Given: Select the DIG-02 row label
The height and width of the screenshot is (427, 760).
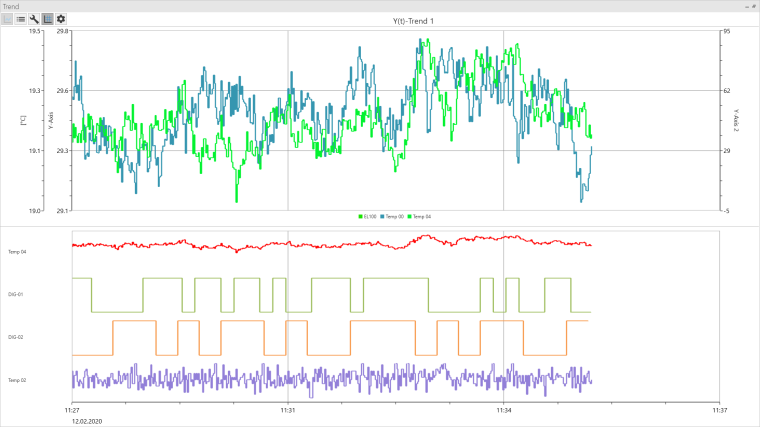Looking at the screenshot, I should tap(16, 337).
